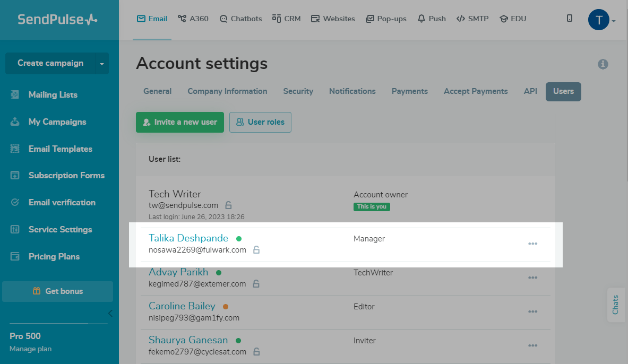The width and height of the screenshot is (628, 364).
Task: Open options menu for Caroline Bailey
Action: coord(532,311)
